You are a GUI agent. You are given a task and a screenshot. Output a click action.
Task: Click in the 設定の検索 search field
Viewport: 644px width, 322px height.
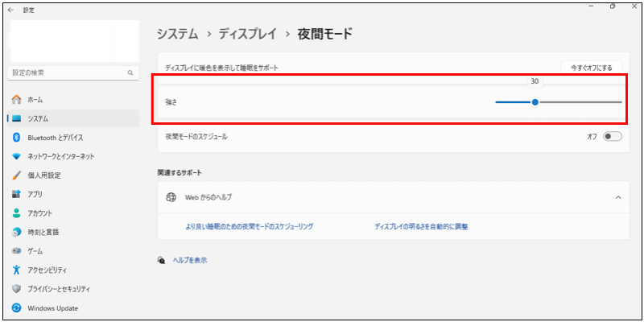coord(73,73)
